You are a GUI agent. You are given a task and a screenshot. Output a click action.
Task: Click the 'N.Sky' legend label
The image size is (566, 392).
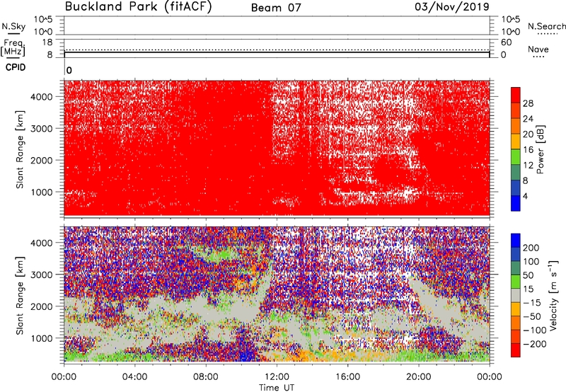point(13,26)
